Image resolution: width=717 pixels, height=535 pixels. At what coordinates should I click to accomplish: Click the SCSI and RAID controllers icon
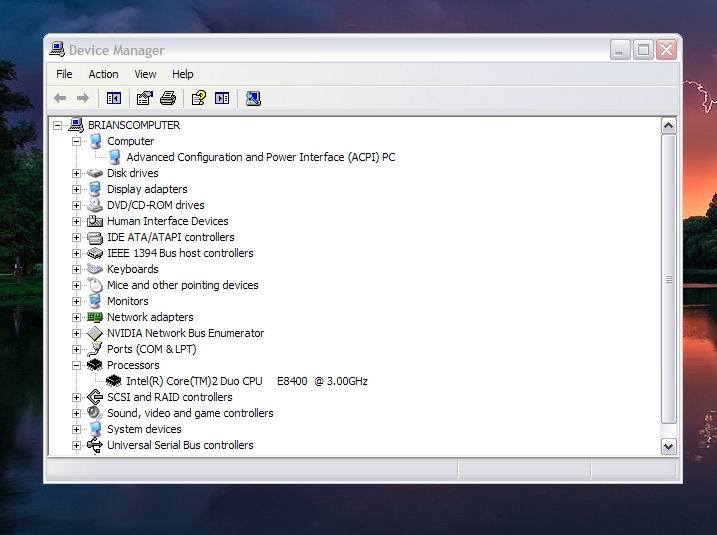95,397
